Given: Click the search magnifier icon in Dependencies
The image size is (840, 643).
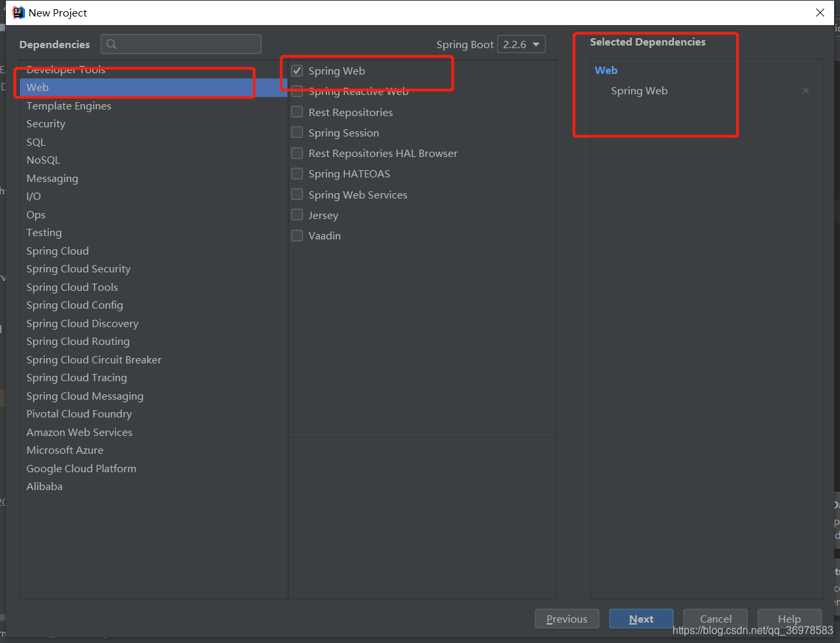Looking at the screenshot, I should pyautogui.click(x=111, y=44).
